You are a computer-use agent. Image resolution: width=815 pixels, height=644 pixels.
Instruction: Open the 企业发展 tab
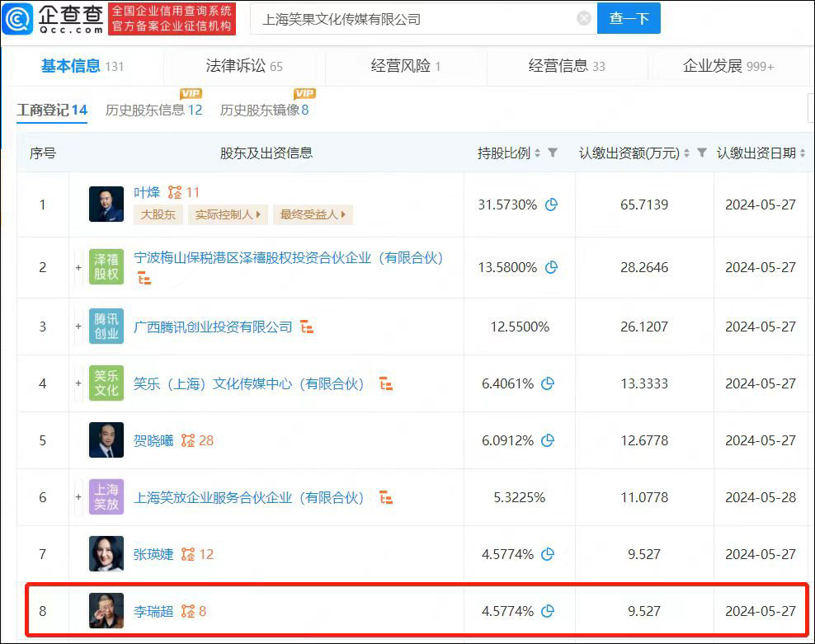[x=728, y=66]
